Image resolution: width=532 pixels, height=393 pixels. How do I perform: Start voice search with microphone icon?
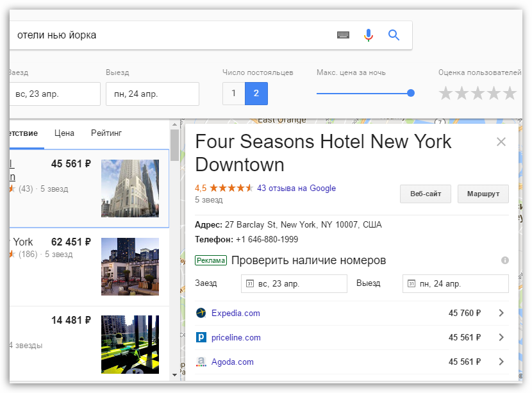pos(369,35)
